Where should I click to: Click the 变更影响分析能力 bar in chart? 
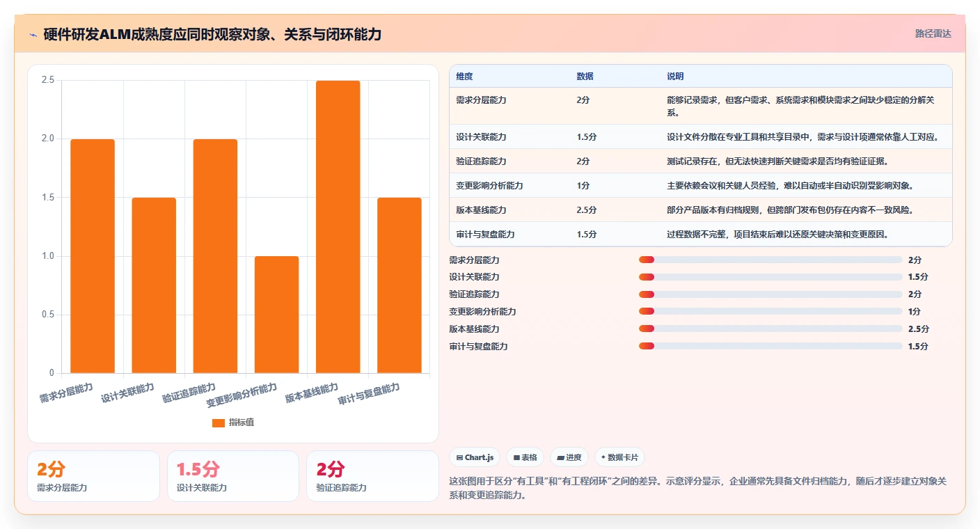pos(276,315)
